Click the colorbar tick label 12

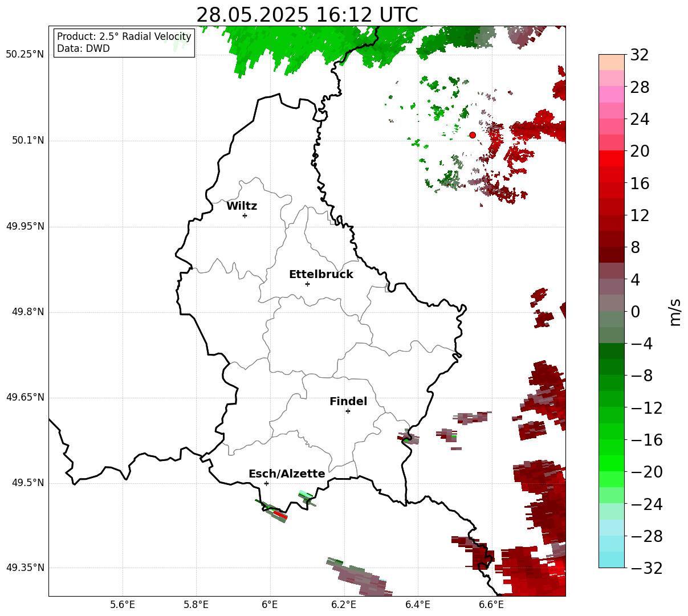[x=640, y=215]
